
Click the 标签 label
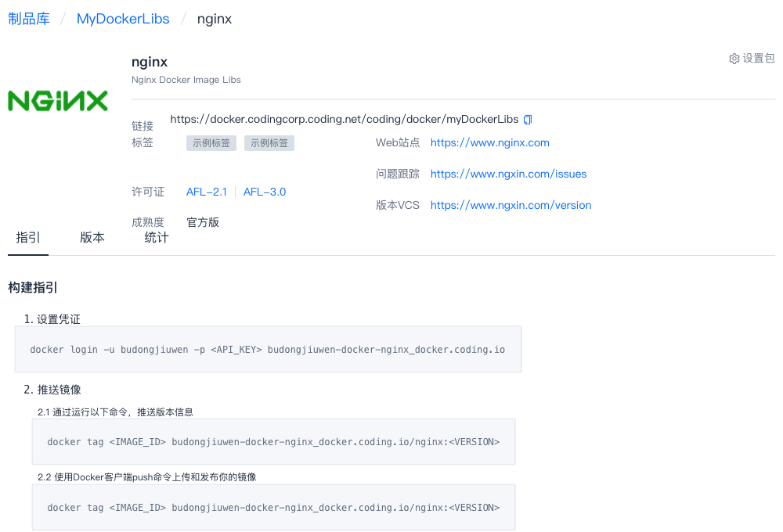pyautogui.click(x=143, y=142)
